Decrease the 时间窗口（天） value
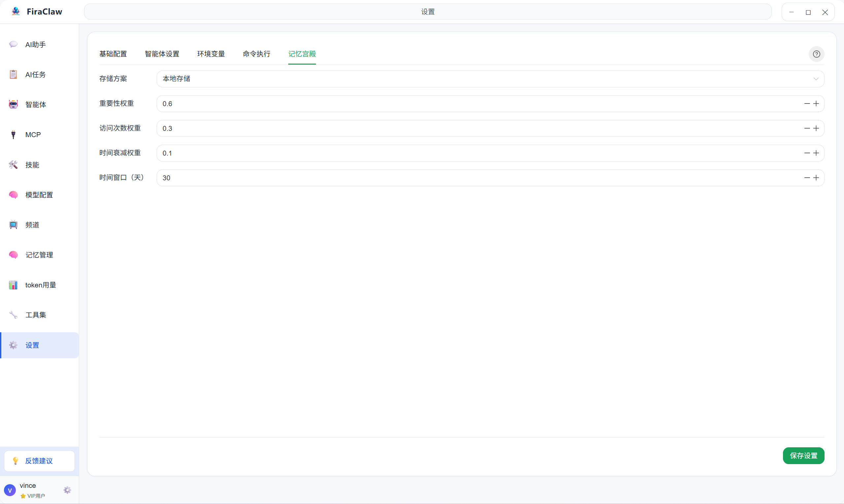 point(807,178)
